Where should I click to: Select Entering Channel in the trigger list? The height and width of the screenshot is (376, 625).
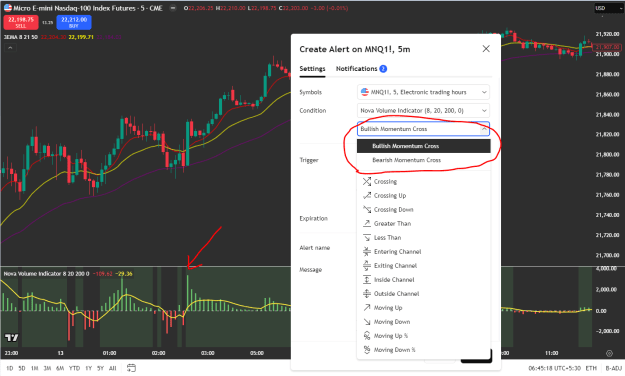[x=424, y=252]
